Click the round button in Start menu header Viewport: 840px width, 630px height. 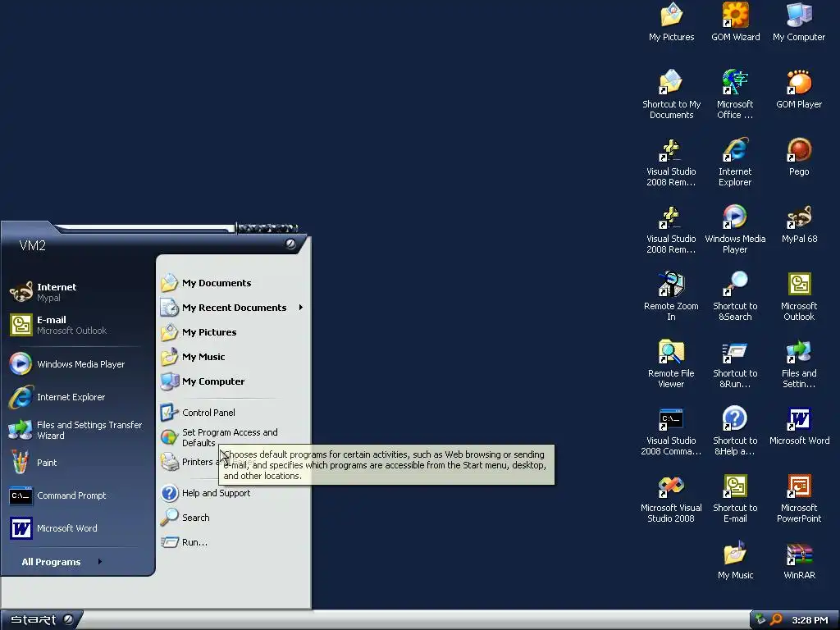point(290,244)
